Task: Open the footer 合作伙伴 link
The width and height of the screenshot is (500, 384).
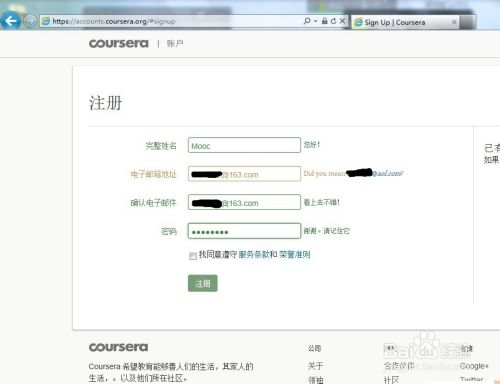Action: [x=399, y=366]
